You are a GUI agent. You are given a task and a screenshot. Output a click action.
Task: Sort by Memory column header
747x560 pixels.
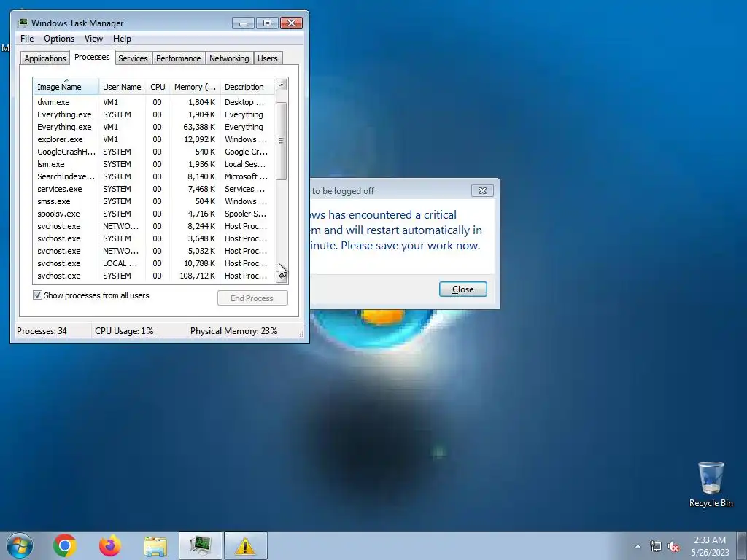pyautogui.click(x=195, y=87)
